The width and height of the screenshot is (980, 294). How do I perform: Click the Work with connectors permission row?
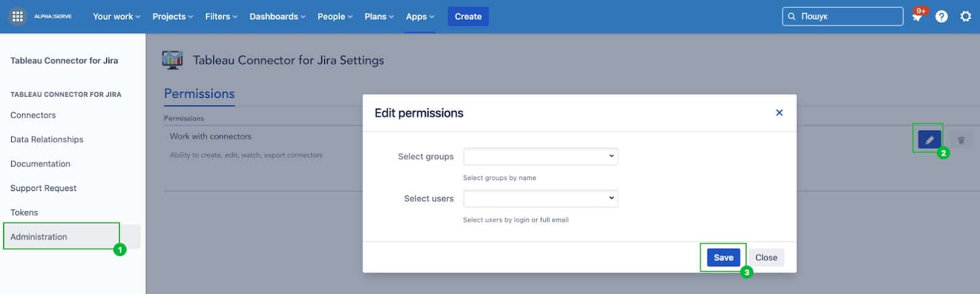(x=211, y=137)
